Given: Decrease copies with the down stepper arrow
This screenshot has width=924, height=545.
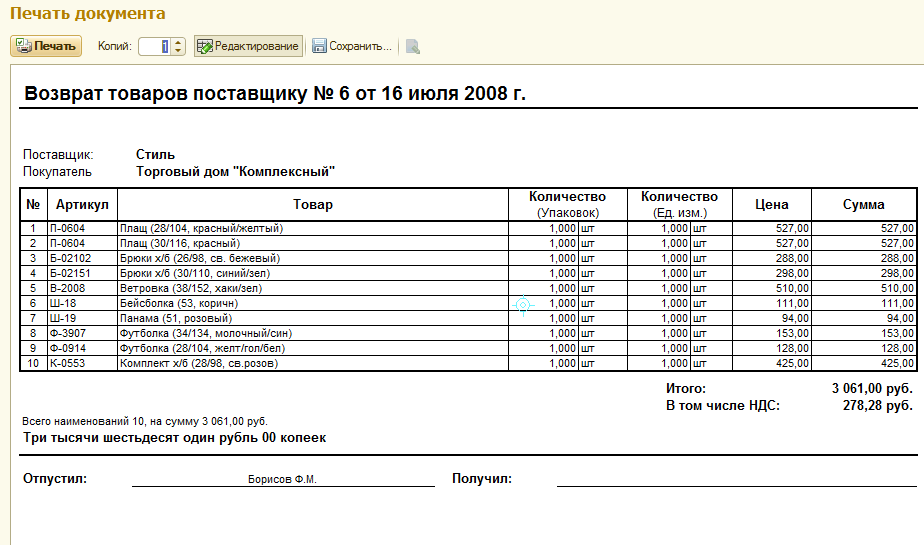Looking at the screenshot, I should click(x=178, y=51).
